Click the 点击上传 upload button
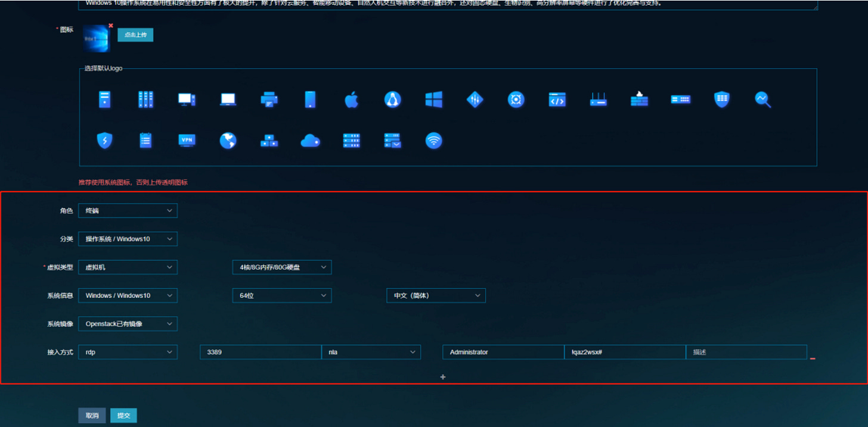 (135, 35)
